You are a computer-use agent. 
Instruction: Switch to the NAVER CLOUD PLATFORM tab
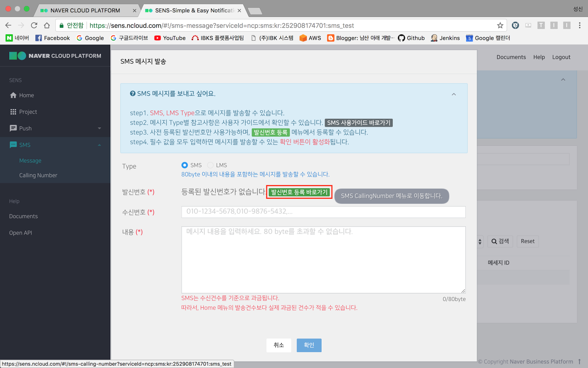85,10
